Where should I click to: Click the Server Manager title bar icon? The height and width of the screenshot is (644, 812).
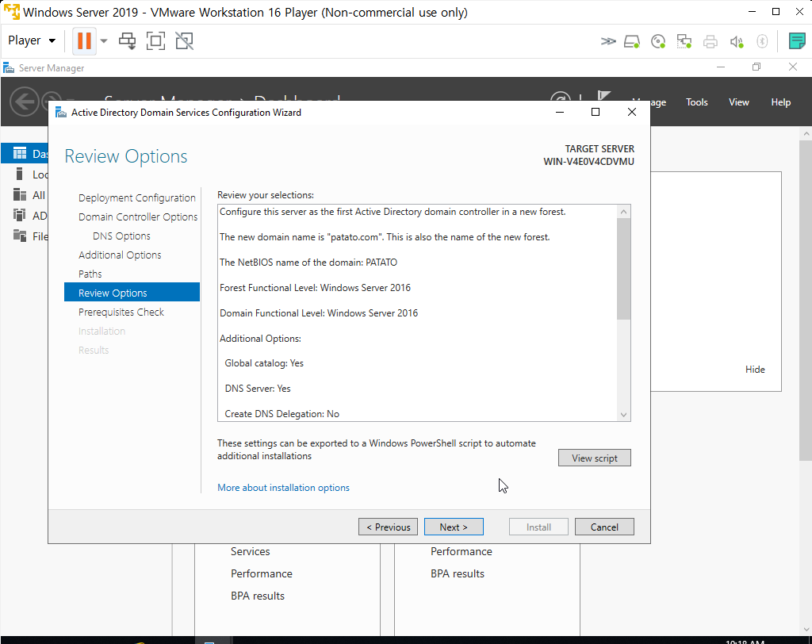click(x=9, y=68)
